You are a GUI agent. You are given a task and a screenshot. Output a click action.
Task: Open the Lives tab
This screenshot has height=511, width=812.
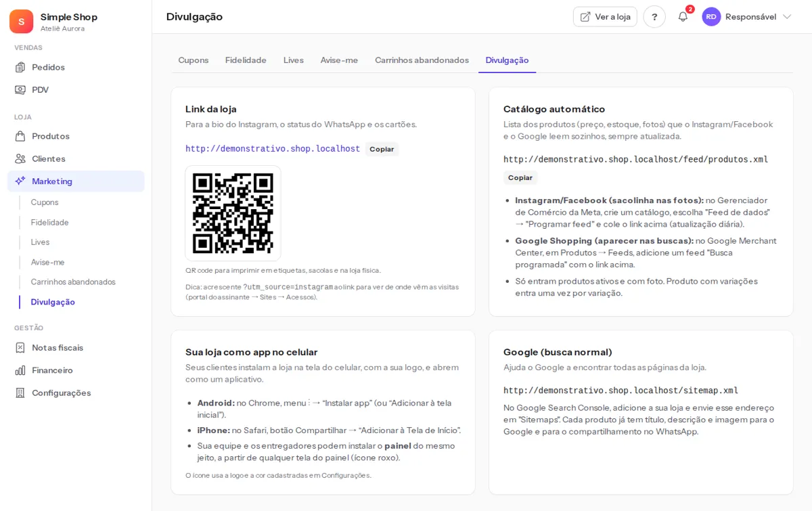tap(294, 60)
